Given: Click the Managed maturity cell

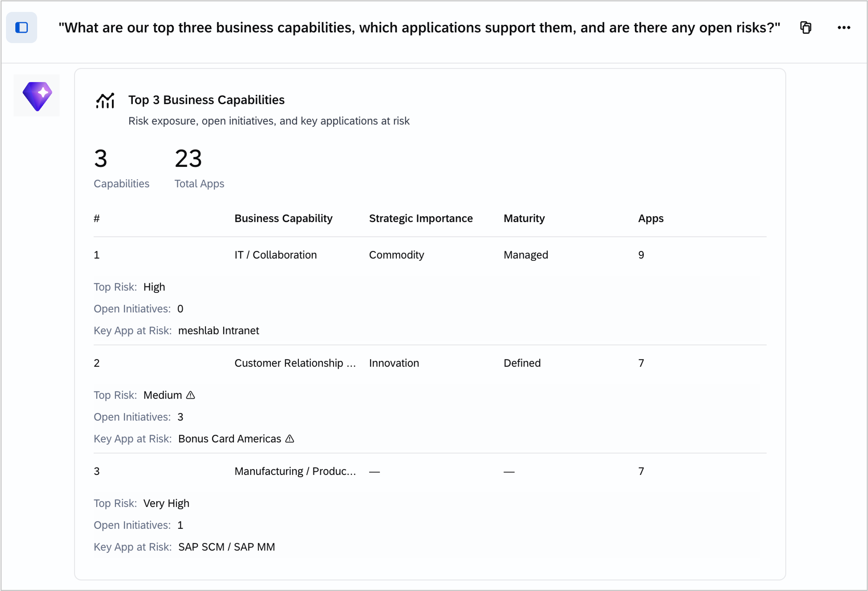Looking at the screenshot, I should 526,255.
